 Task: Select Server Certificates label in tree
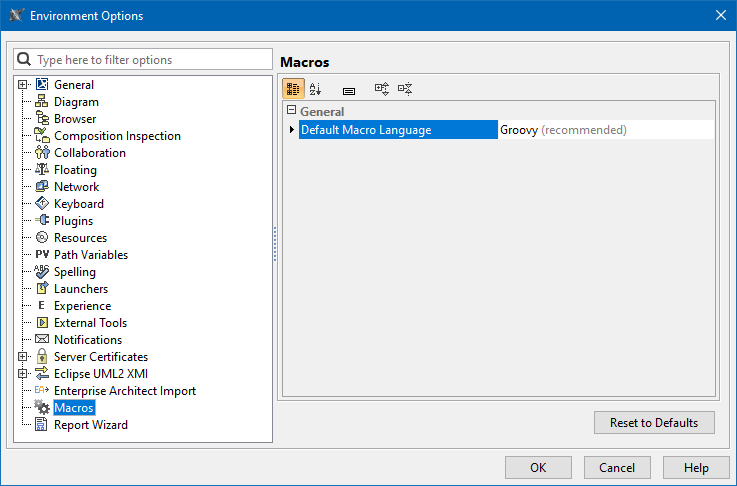tap(101, 356)
